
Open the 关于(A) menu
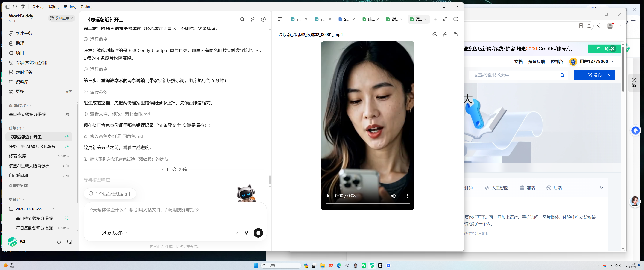[x=38, y=7]
